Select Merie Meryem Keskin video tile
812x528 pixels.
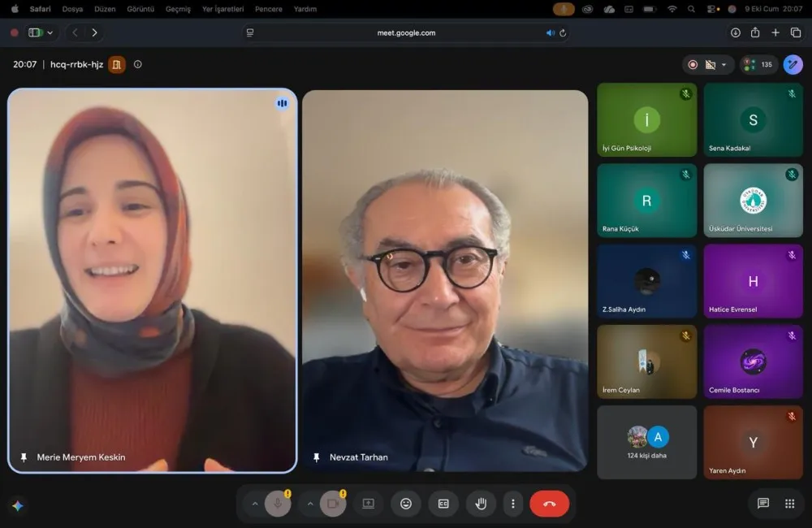tap(153, 280)
